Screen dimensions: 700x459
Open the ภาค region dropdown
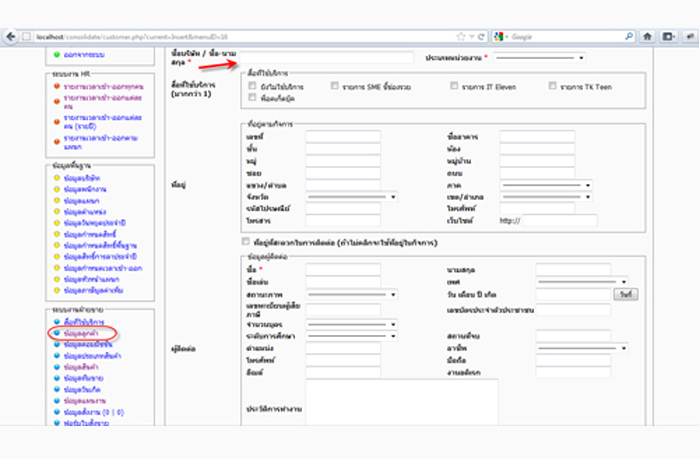pos(546,185)
